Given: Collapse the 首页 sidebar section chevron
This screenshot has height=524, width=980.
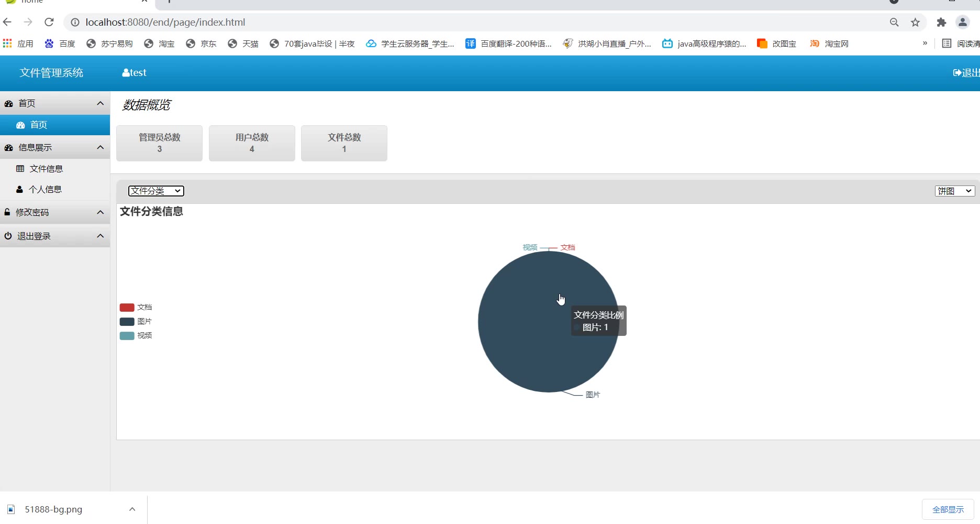Looking at the screenshot, I should 100,103.
